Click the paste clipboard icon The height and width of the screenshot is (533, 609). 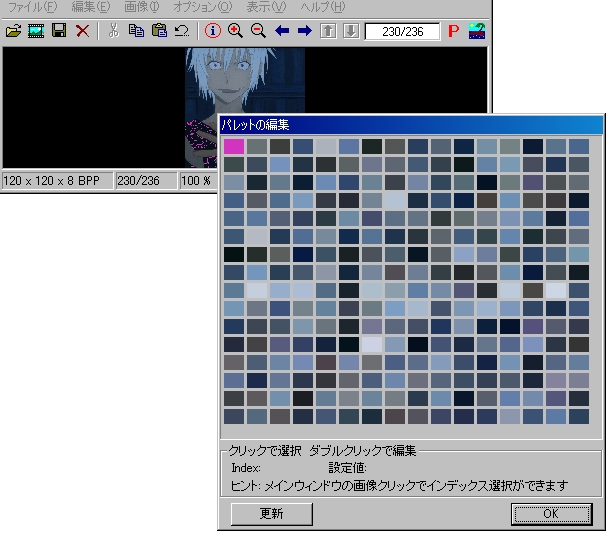click(159, 31)
